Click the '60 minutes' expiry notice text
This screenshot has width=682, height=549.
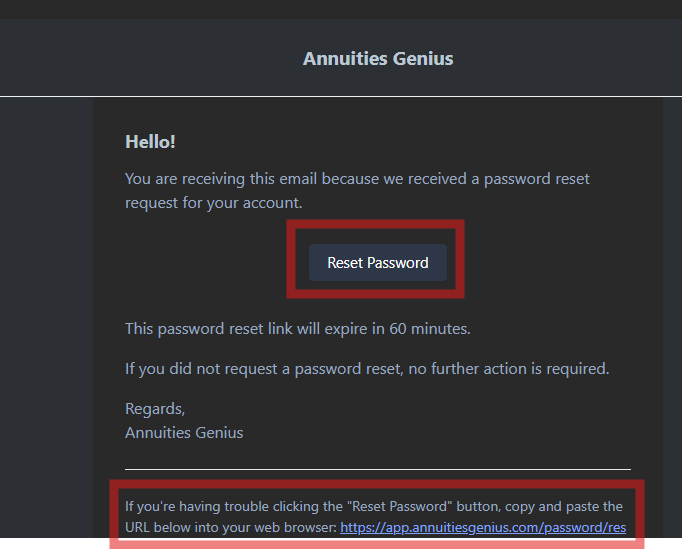(x=297, y=328)
